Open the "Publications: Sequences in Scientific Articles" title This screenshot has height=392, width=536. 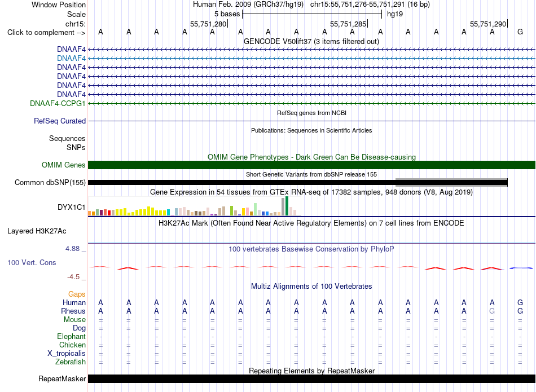coord(311,130)
